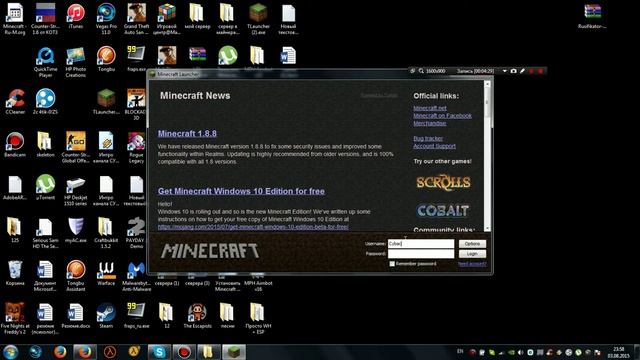The width and height of the screenshot is (640, 360).
Task: Select the Serious Sam HD desktop icon
Action: tap(45, 233)
